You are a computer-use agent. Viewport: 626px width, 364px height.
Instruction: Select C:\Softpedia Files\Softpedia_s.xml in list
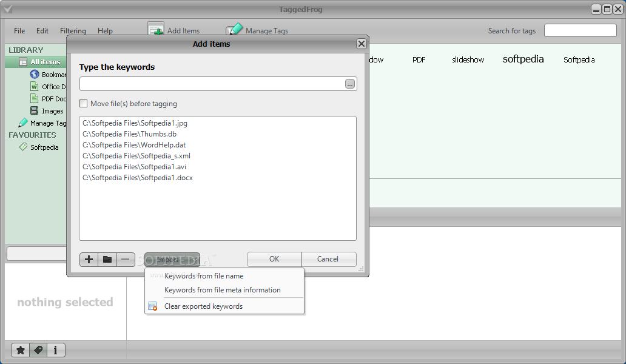(136, 156)
